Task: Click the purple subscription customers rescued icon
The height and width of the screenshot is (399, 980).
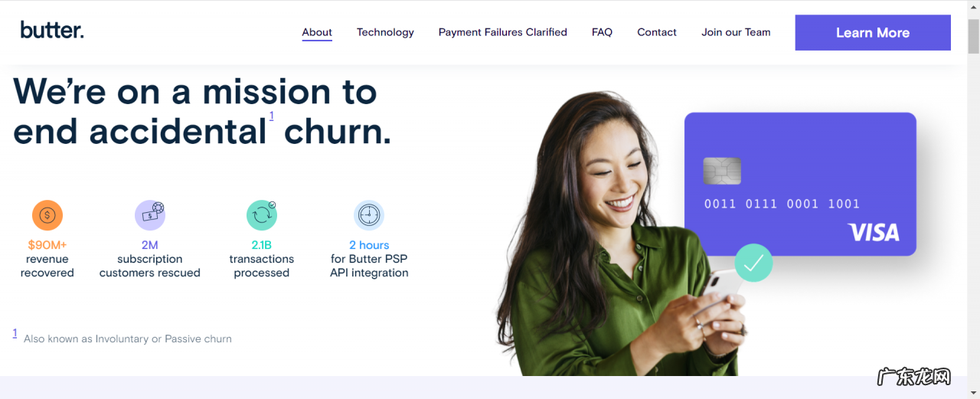Action: (x=150, y=215)
